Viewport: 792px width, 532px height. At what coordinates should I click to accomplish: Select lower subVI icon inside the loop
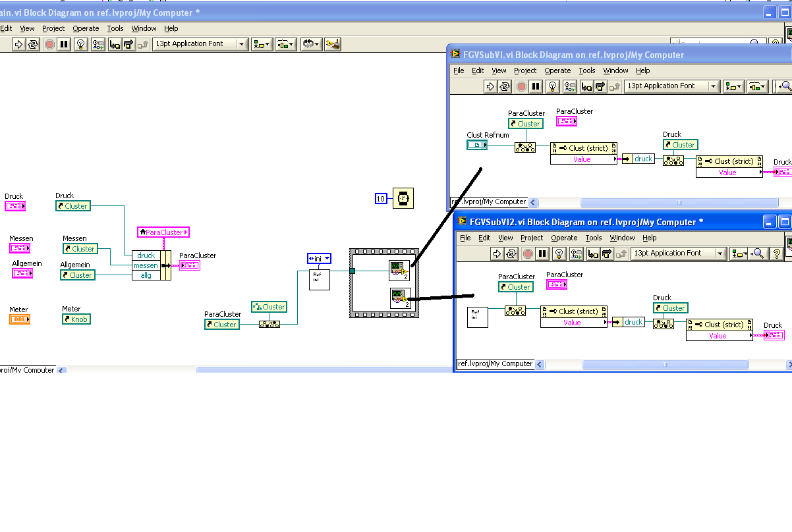pyautogui.click(x=400, y=298)
